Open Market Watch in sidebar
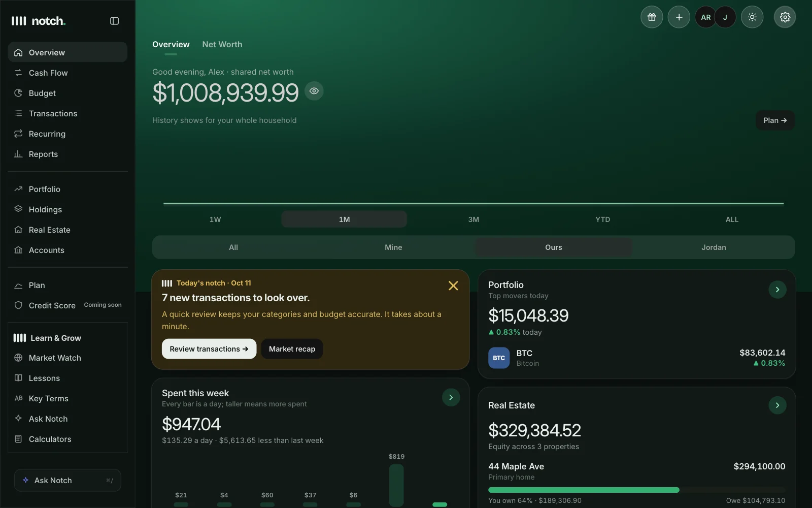The image size is (812, 508). 67,358
